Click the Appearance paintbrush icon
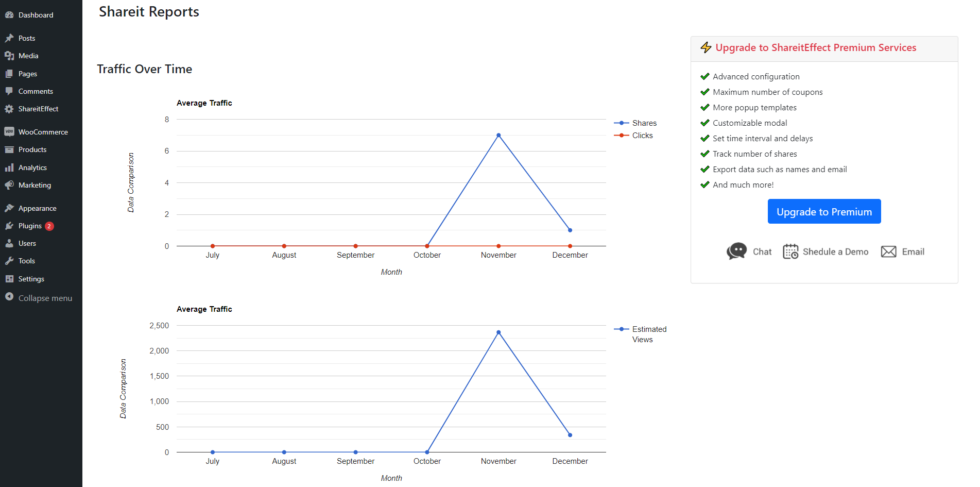The height and width of the screenshot is (487, 980). click(x=9, y=208)
